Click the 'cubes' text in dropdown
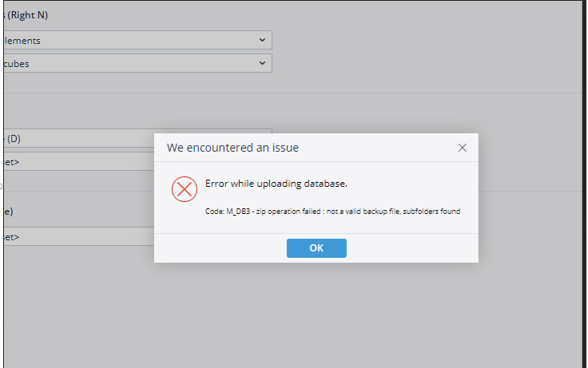The width and height of the screenshot is (588, 368). [17, 64]
